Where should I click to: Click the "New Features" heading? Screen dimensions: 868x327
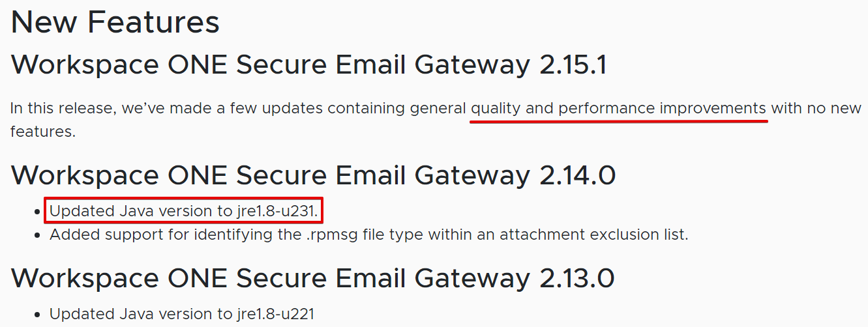115,22
